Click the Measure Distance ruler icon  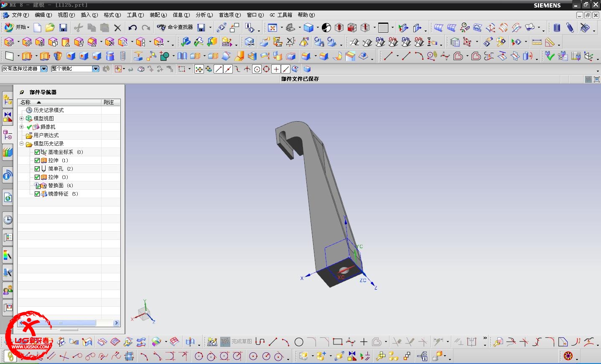pyautogui.click(x=537, y=42)
